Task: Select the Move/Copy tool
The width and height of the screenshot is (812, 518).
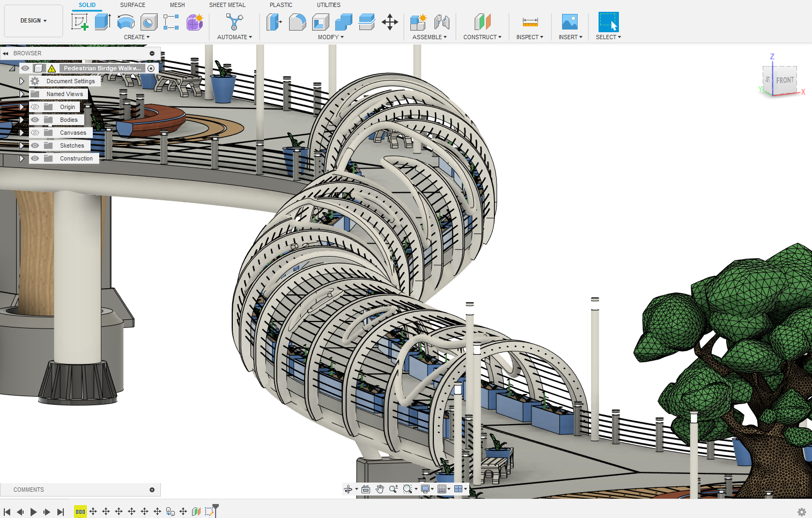Action: (x=390, y=23)
